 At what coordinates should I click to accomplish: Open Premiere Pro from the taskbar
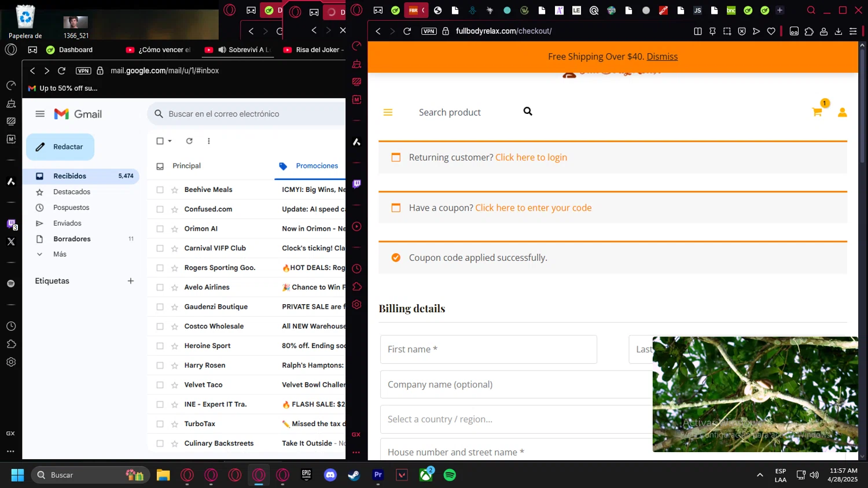pos(378,475)
